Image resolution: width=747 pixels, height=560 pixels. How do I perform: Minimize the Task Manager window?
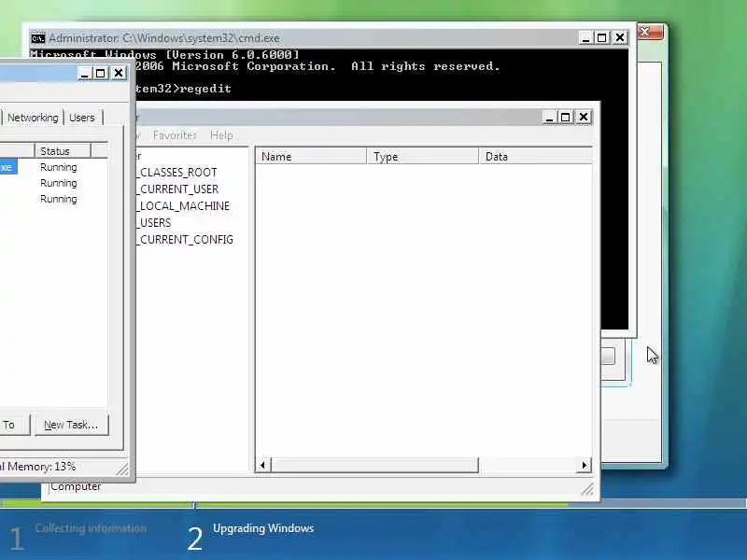click(84, 74)
